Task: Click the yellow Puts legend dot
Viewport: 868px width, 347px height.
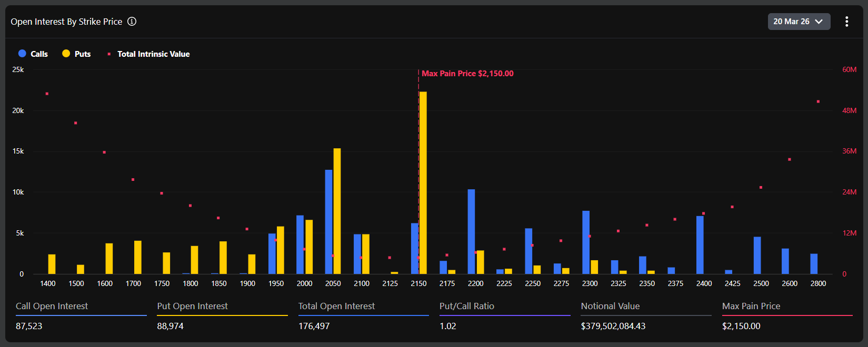Action: [66, 54]
